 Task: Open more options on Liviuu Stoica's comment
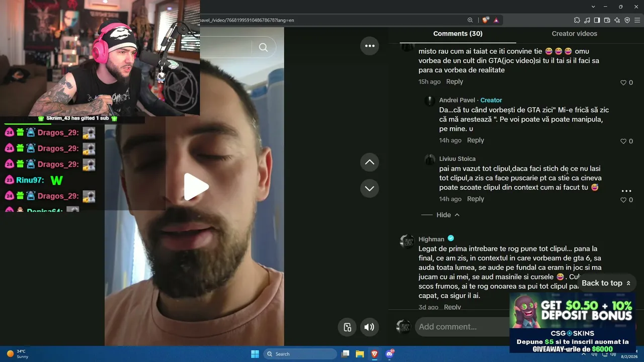click(x=626, y=191)
